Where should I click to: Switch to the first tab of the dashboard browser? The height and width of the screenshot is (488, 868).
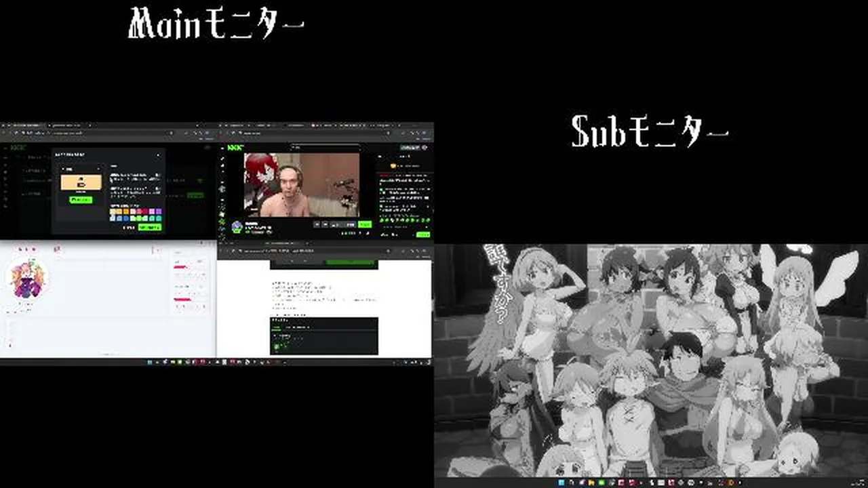pyautogui.click(x=24, y=125)
